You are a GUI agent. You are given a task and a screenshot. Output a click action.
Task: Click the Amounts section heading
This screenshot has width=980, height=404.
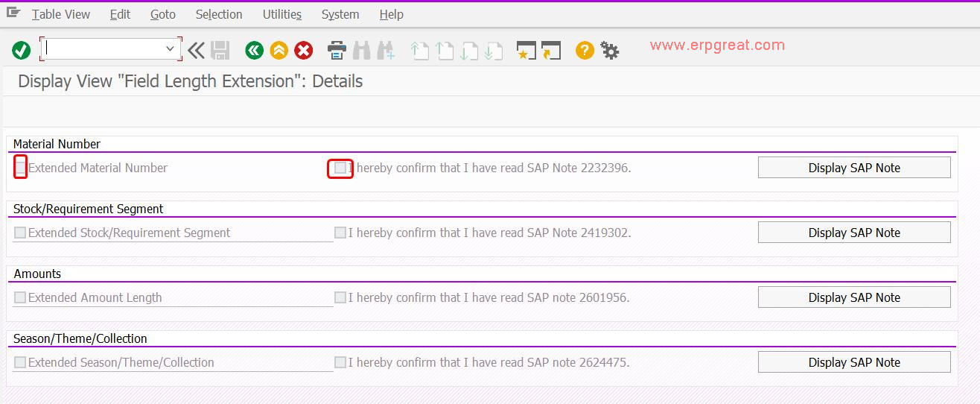(37, 274)
